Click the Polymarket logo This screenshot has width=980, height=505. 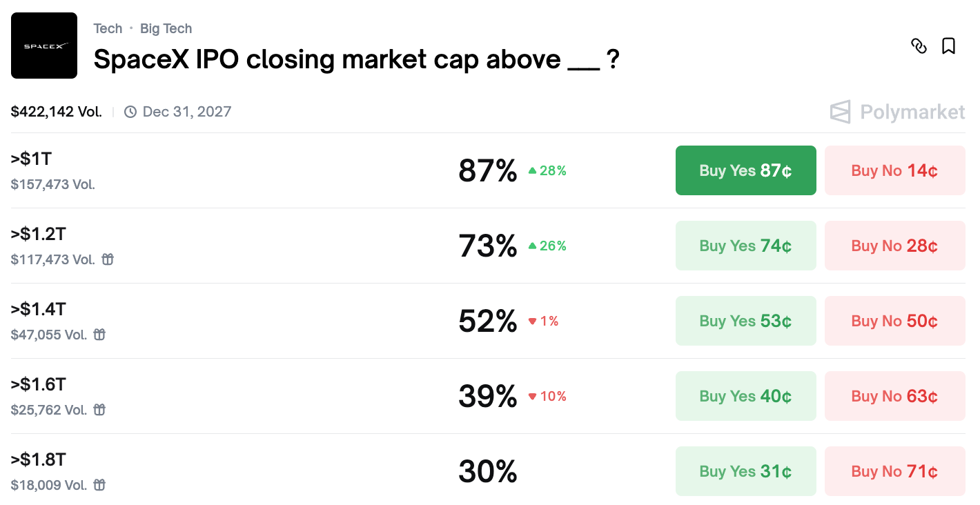click(897, 112)
